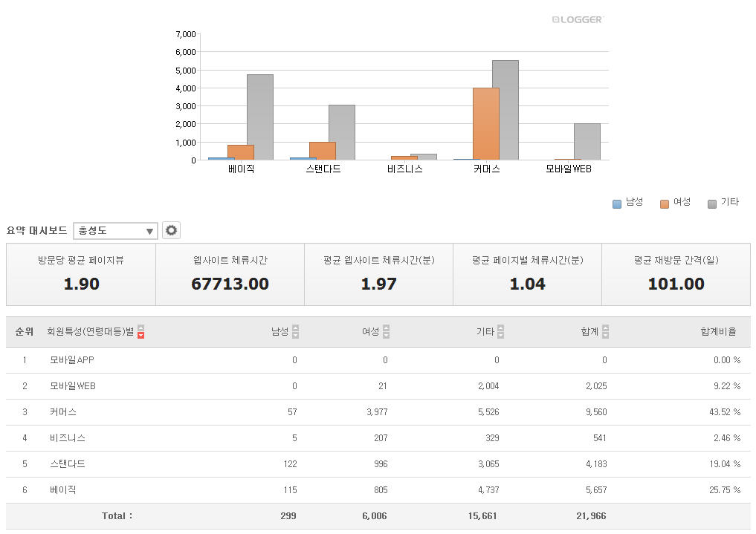Click the gray 기타 bar for 베이직

259,117
